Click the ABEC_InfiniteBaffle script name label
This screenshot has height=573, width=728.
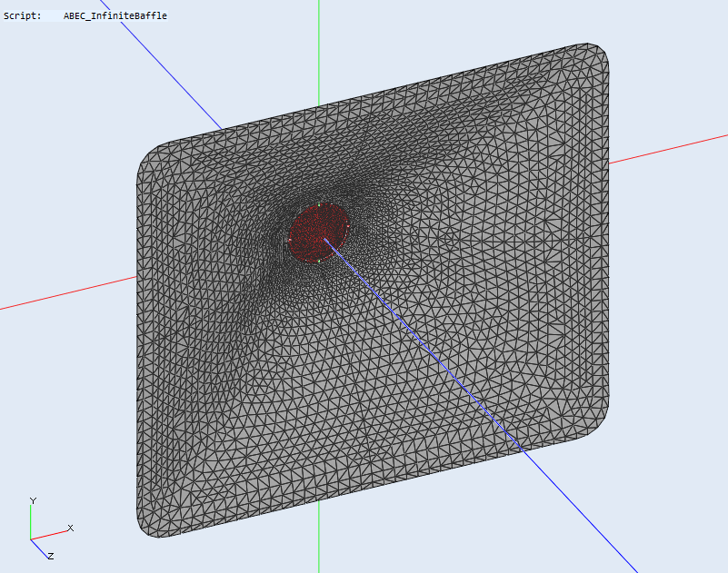(x=115, y=15)
